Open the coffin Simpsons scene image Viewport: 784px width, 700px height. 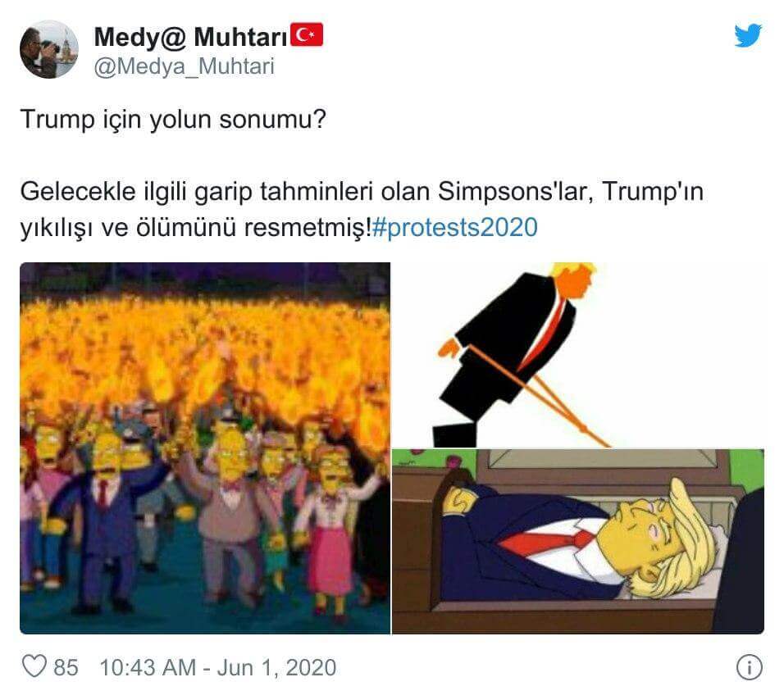(577, 542)
